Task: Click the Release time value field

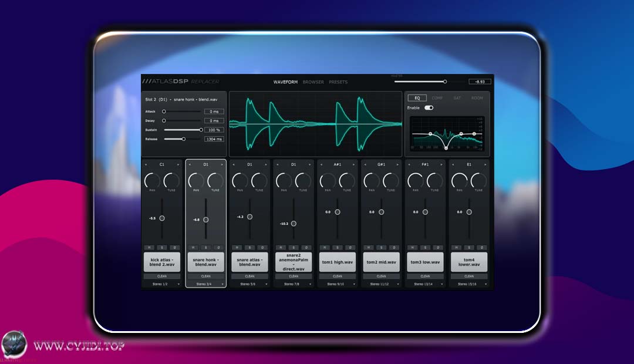Action: tap(214, 139)
